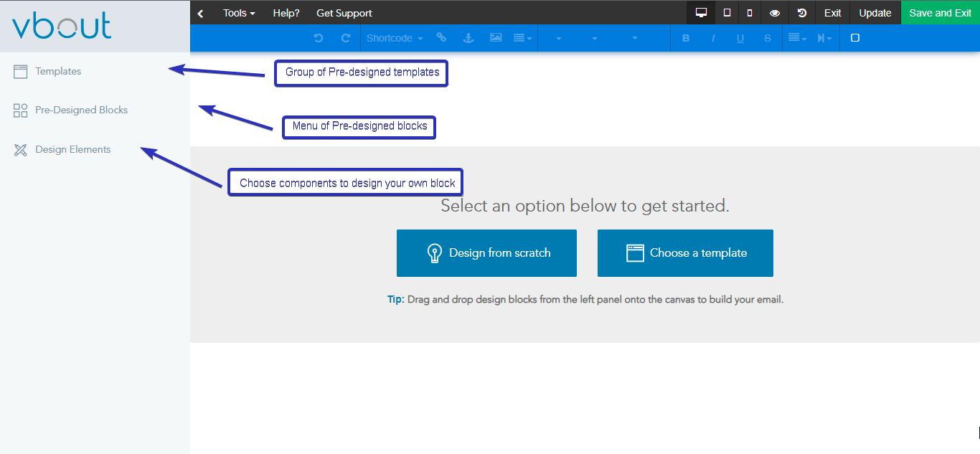Toggle Strikethrough formatting
The width and height of the screenshot is (980, 454).
[x=768, y=38]
